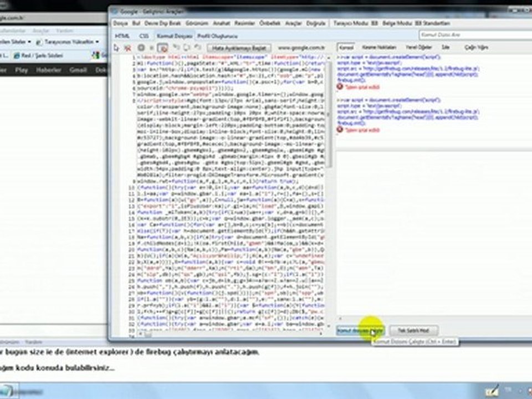
Task: Open the Anahat menu
Action: click(x=221, y=23)
